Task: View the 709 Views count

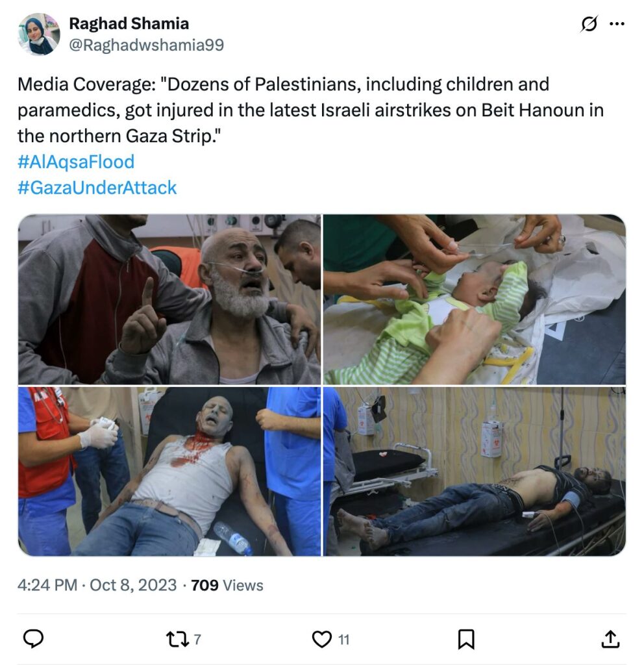Action: pyautogui.click(x=227, y=585)
